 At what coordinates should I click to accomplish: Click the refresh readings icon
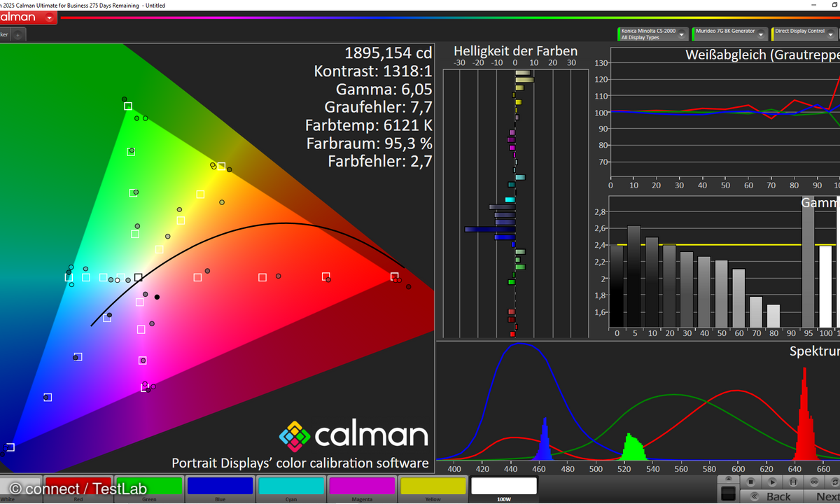click(x=835, y=482)
